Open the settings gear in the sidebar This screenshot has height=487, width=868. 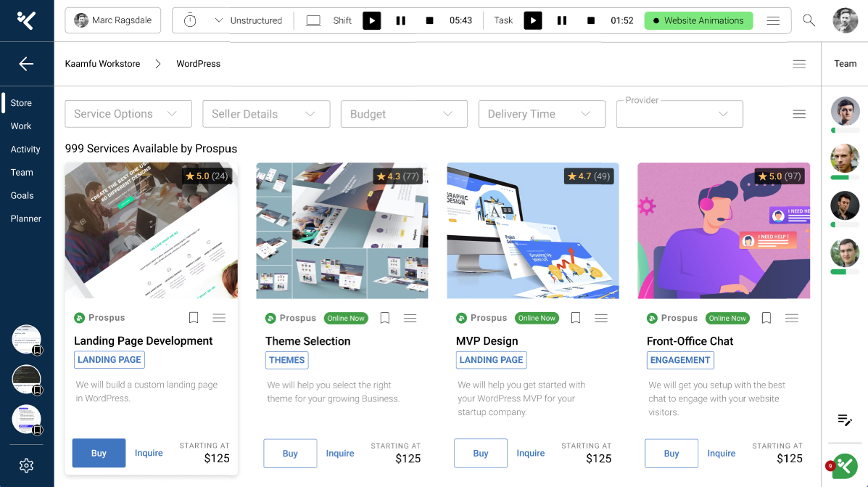pos(26,465)
